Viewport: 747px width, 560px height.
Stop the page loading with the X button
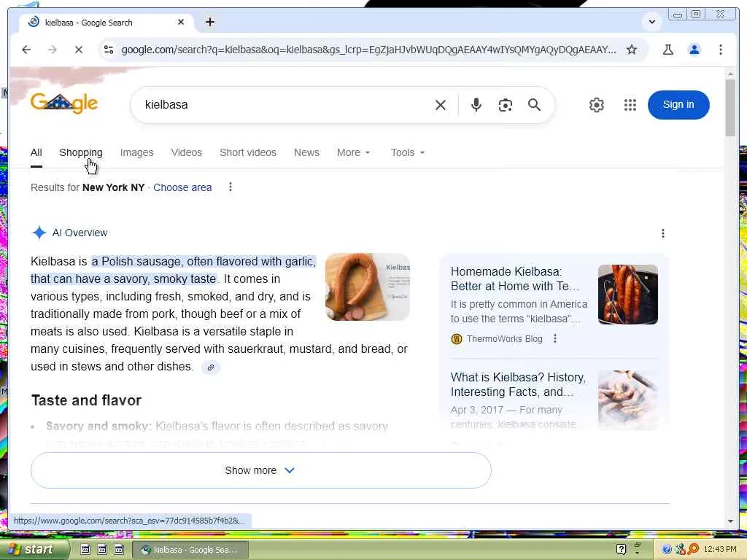79,50
